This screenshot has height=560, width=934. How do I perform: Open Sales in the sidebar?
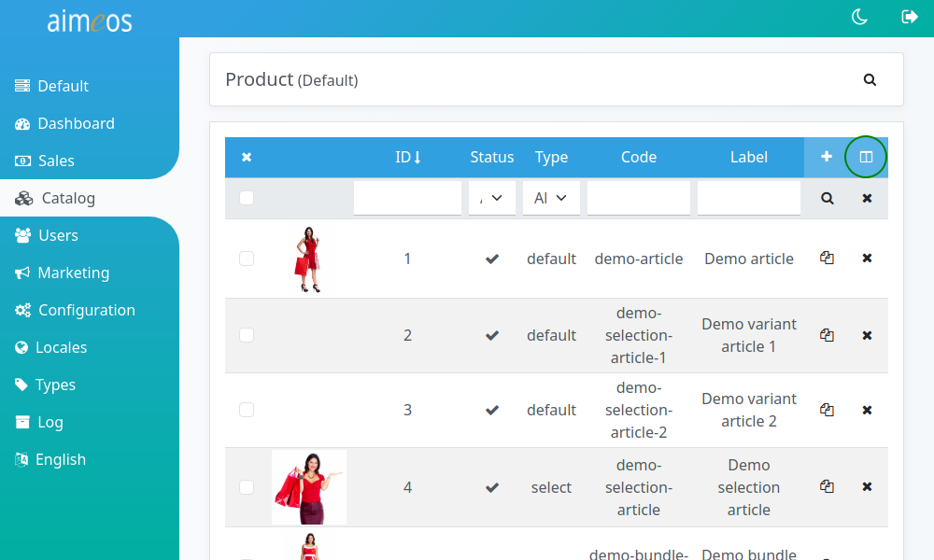(45, 161)
